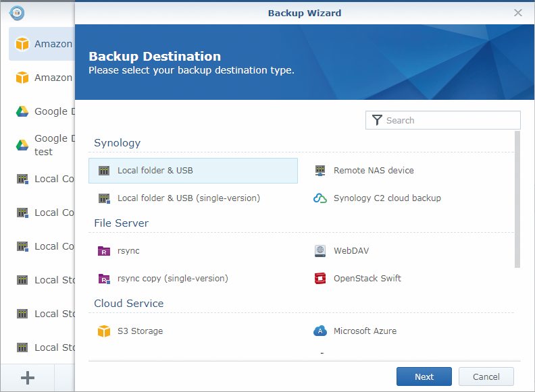Click the Cancel button
Viewport: 535px width, 392px height.
[x=486, y=376]
